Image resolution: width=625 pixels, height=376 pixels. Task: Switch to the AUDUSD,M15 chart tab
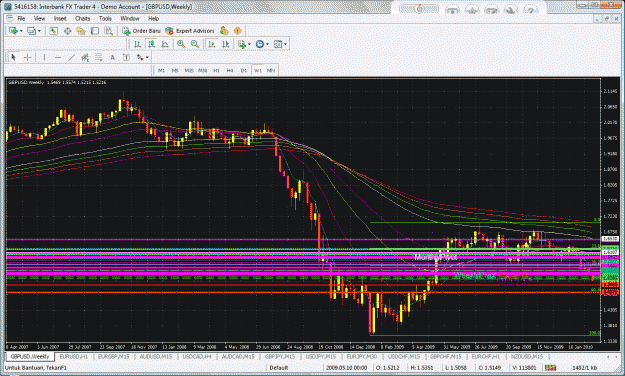[x=155, y=356]
